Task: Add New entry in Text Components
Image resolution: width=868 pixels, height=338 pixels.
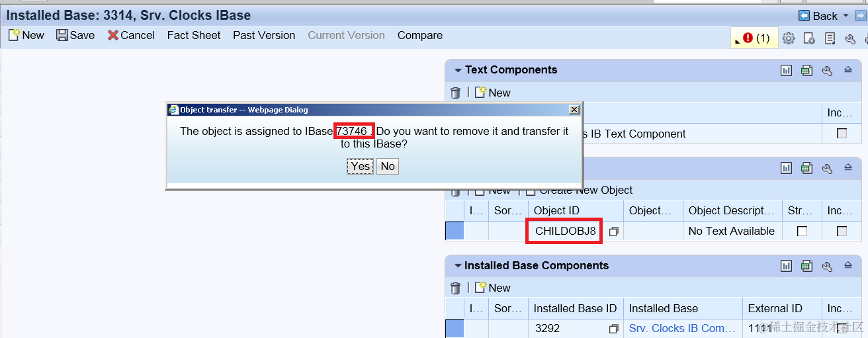Action: [493, 93]
